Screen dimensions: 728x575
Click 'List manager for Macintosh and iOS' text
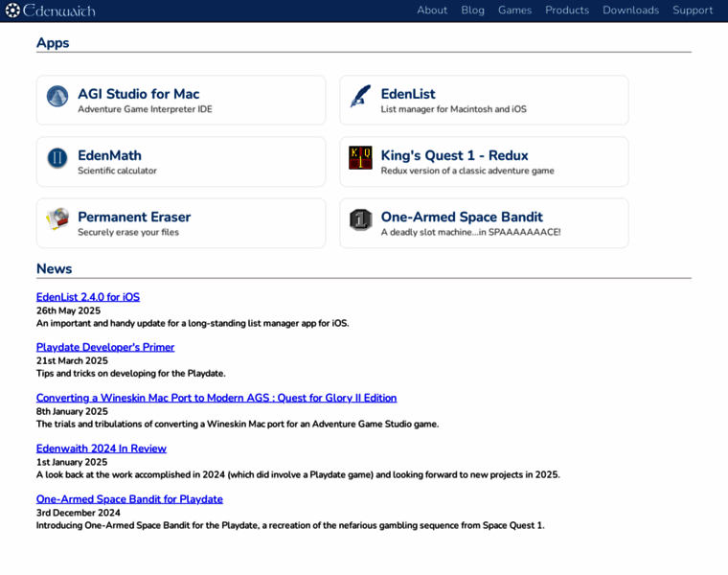tap(454, 109)
